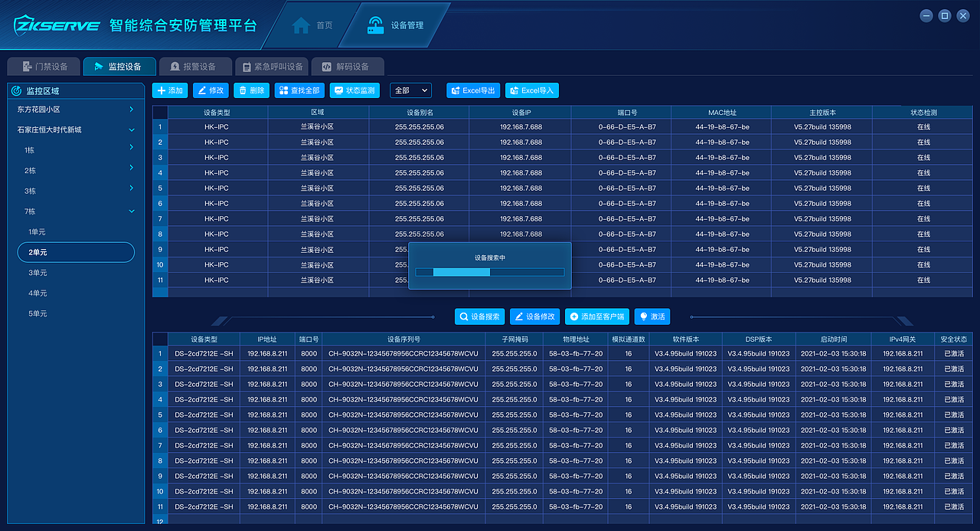Click the 设备修改 pencil button
The image size is (980, 531).
[535, 316]
